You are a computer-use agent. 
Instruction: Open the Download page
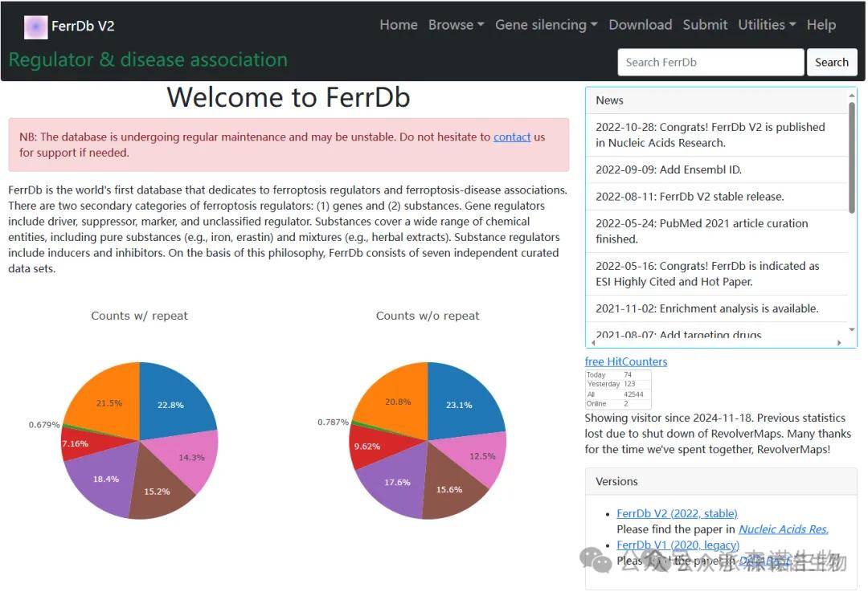640,25
